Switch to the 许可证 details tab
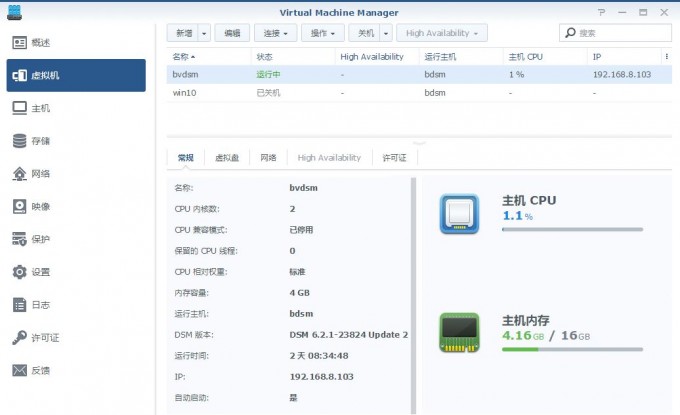 point(394,158)
